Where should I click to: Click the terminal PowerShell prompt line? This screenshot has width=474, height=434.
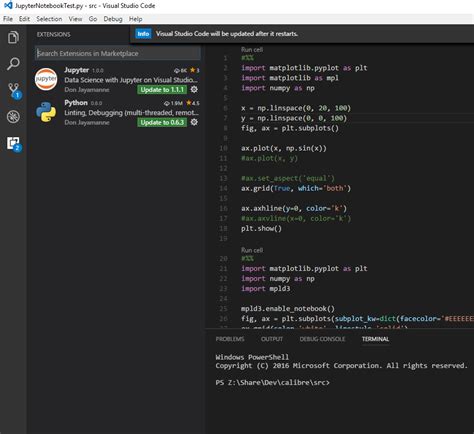pyautogui.click(x=272, y=382)
